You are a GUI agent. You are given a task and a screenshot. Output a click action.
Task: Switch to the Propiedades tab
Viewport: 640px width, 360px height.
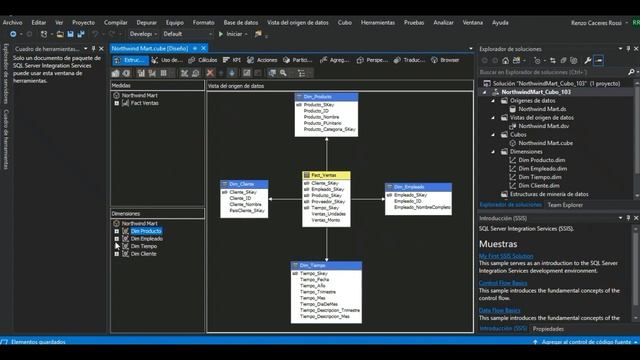tap(548, 329)
